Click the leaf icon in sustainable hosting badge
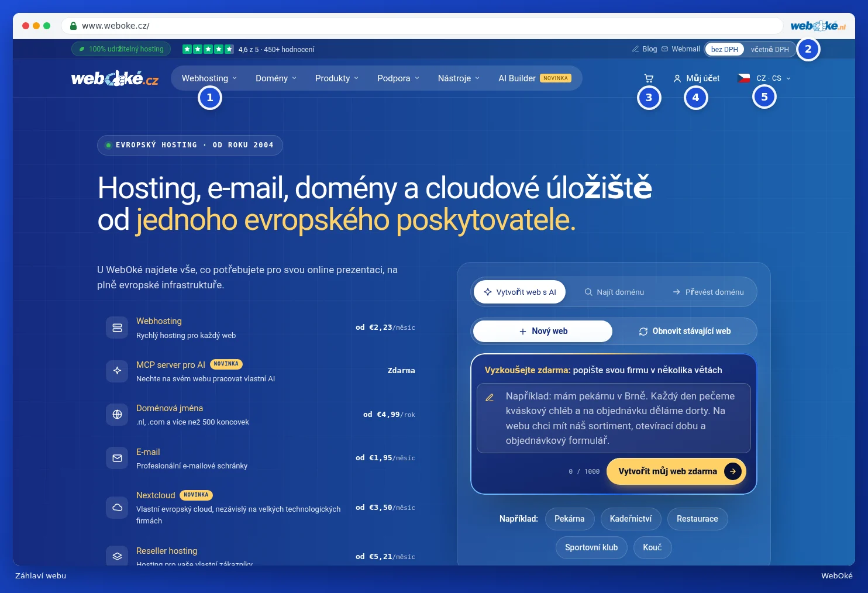The height and width of the screenshot is (593, 868). (x=82, y=49)
